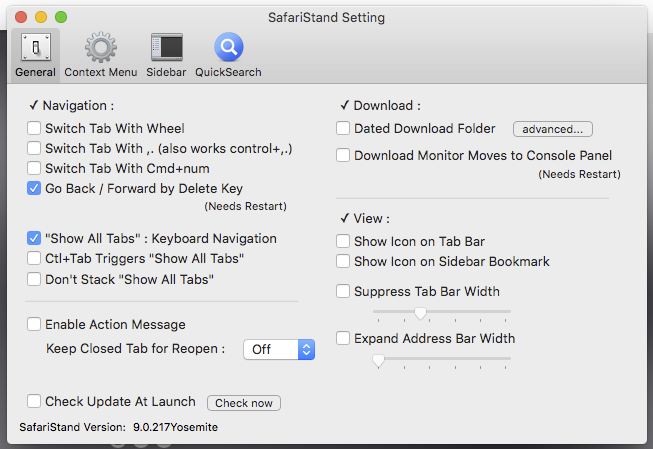Open the QuickSearch magnifier icon
Image resolution: width=653 pixels, height=449 pixels.
pyautogui.click(x=228, y=48)
